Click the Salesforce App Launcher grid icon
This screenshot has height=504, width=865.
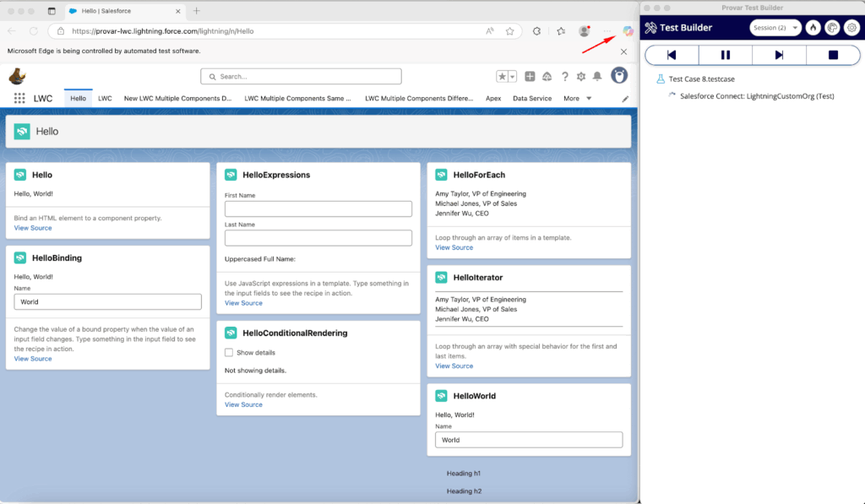point(19,98)
